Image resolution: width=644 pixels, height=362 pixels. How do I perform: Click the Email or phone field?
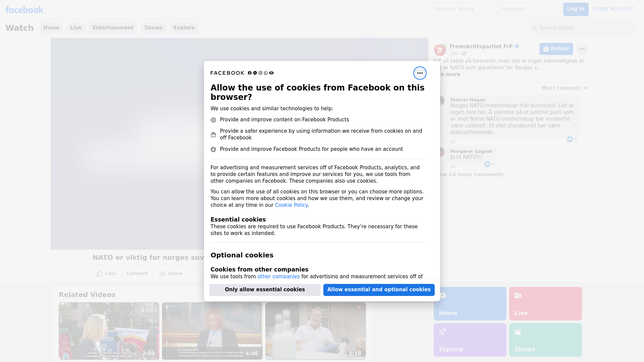(463, 9)
